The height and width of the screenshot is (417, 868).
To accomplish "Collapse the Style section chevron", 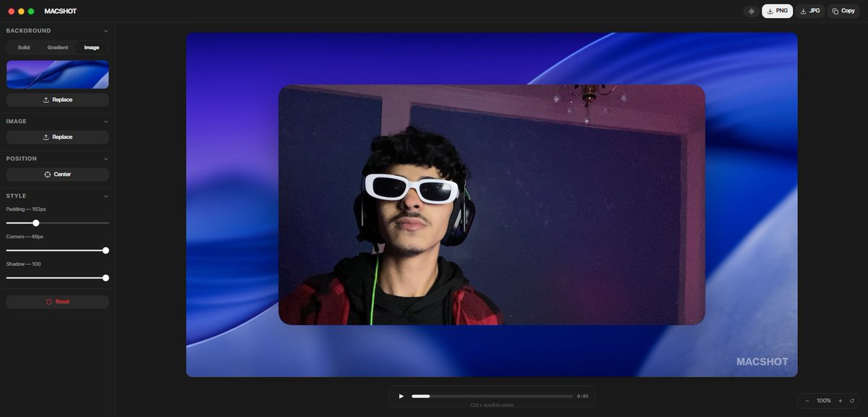I will tap(106, 196).
